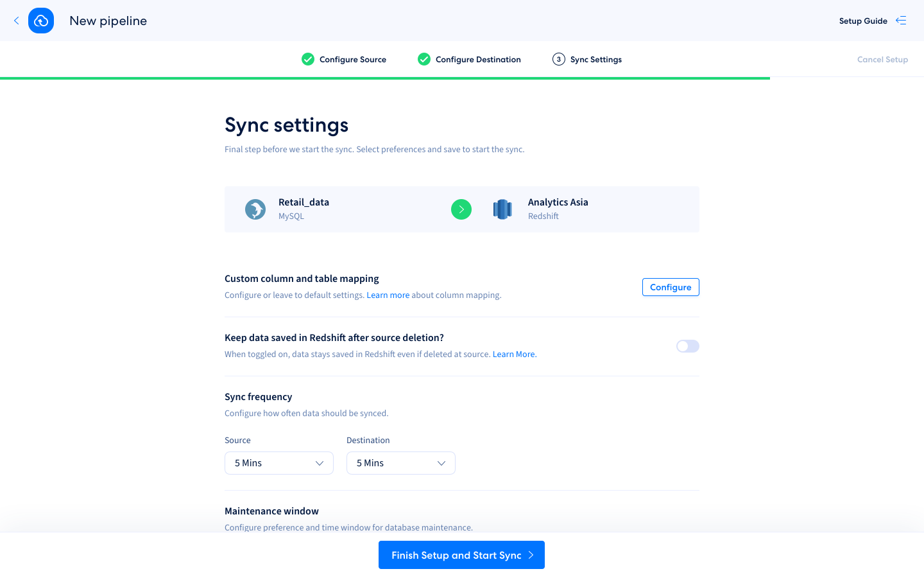Click the Configure Destination green checkmark
Image resolution: width=924 pixels, height=578 pixels.
point(424,59)
